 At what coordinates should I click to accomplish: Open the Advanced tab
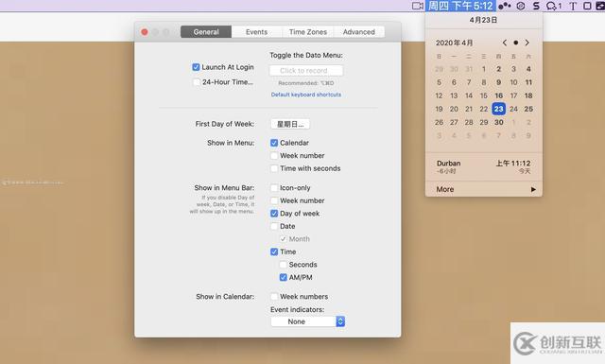click(x=359, y=32)
